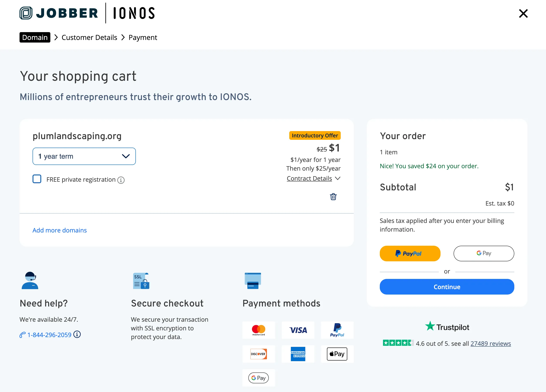Click the info icon next to phone number
This screenshot has width=546, height=392.
point(77,334)
